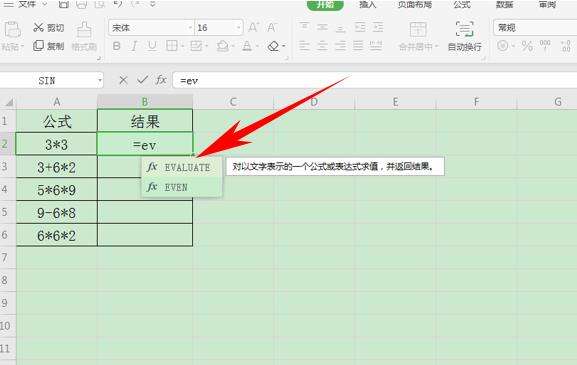Align text to top of cell
The image size is (577, 365).
click(304, 27)
